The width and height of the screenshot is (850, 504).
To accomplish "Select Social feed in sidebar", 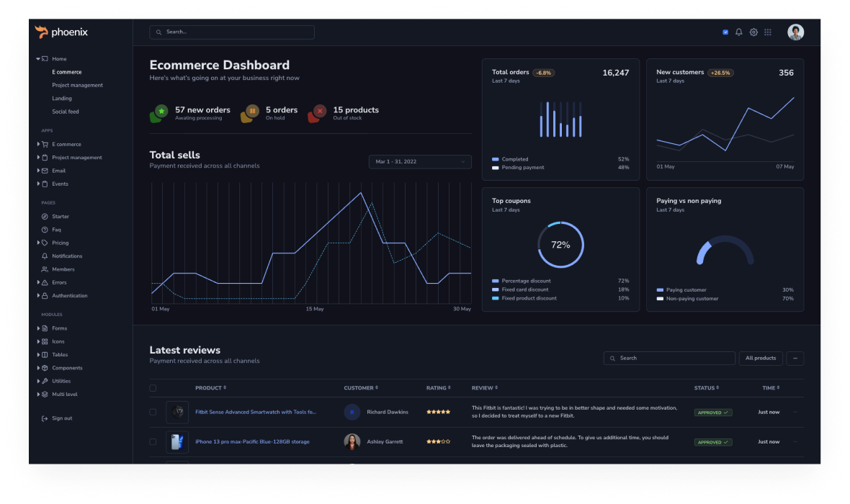I will (66, 112).
